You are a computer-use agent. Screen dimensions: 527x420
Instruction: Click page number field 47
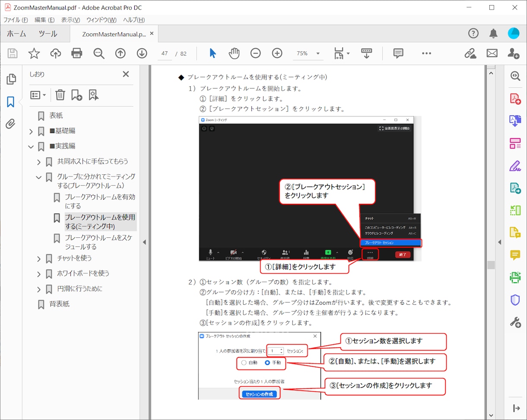coord(165,54)
